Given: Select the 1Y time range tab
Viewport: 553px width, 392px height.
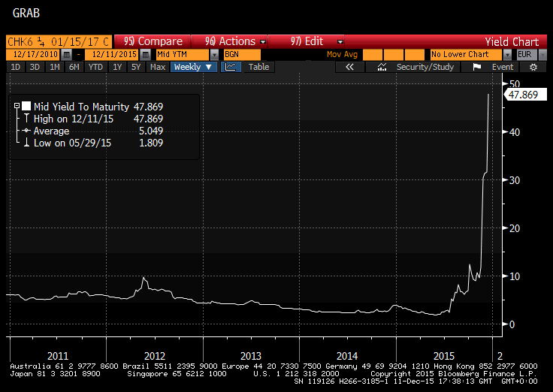Looking at the screenshot, I should [x=117, y=67].
